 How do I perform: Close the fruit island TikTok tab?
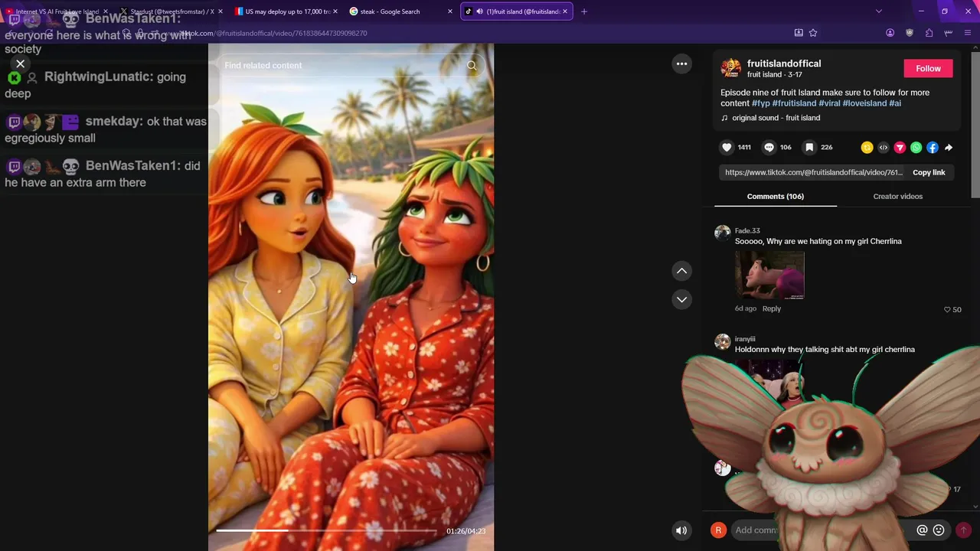pos(565,11)
